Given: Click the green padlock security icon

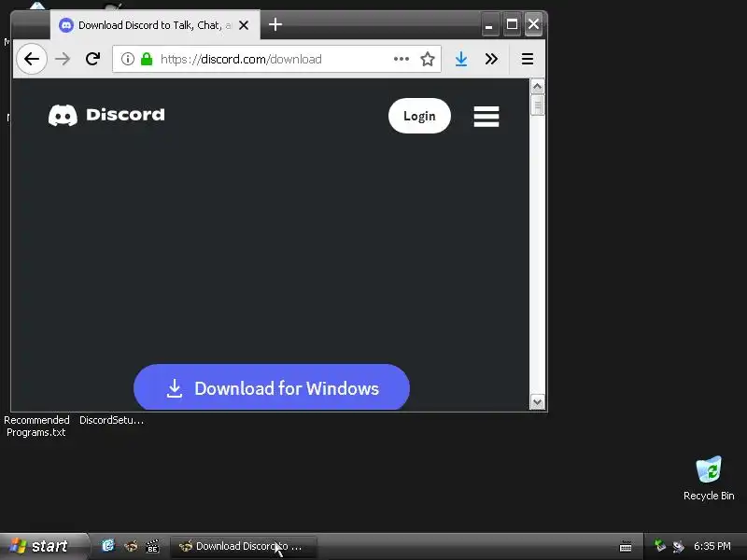Looking at the screenshot, I should 147,59.
